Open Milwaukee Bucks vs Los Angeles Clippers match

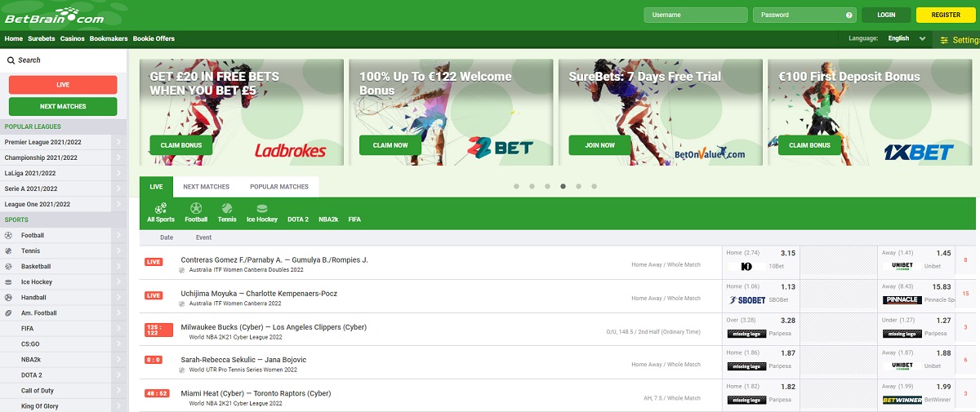click(274, 327)
